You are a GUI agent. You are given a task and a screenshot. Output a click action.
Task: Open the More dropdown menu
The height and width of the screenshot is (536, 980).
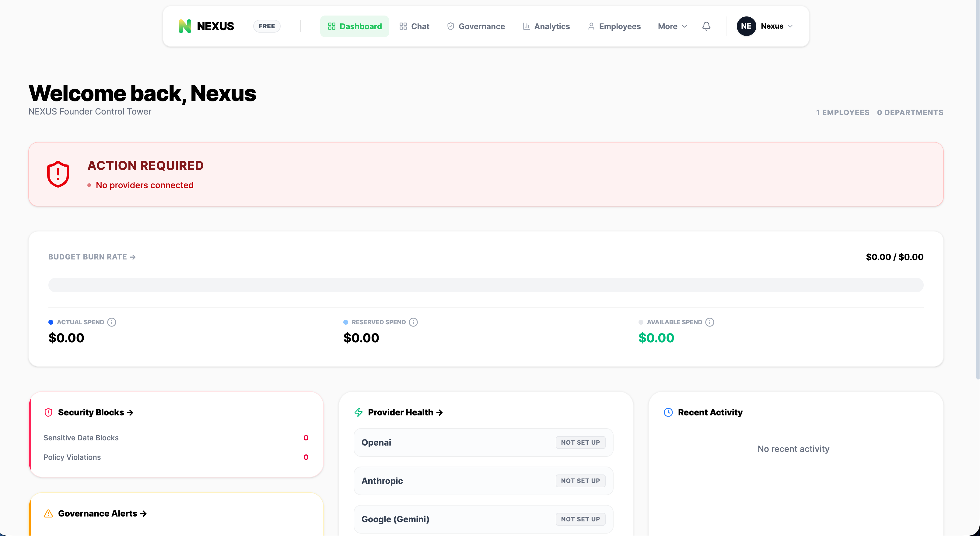coord(672,26)
